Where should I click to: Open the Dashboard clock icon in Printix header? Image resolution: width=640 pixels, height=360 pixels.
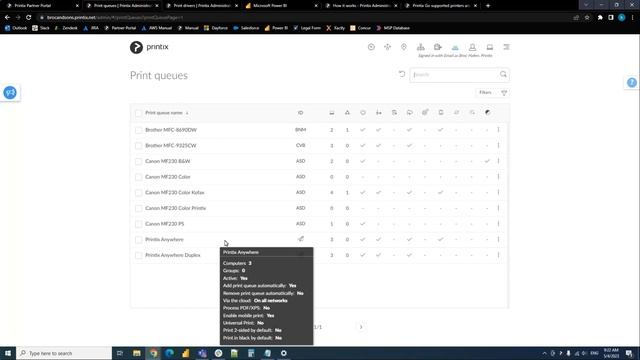pos(371,47)
